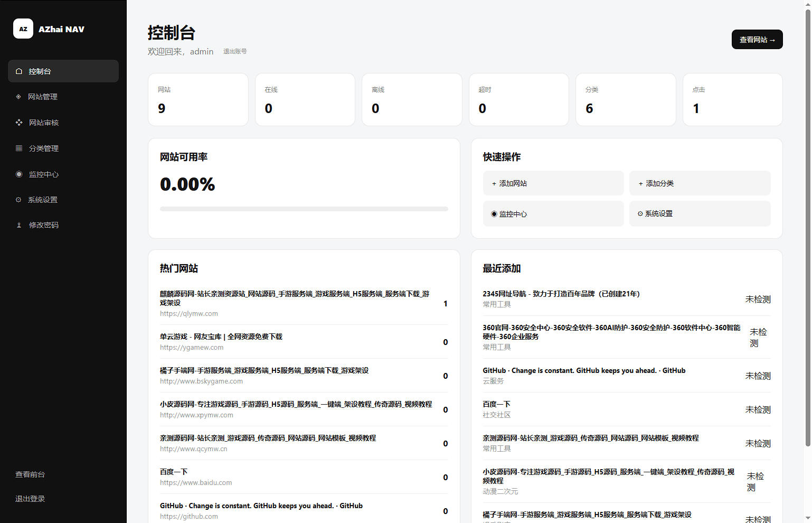Click the 控制台 page heading

click(x=172, y=33)
